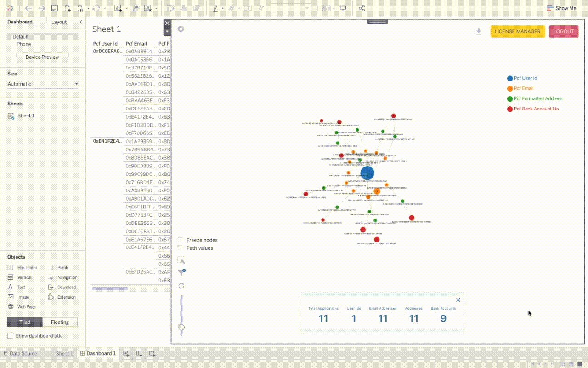This screenshot has height=368, width=588.
Task: Click the Tableau logo icon
Action: [10, 8]
